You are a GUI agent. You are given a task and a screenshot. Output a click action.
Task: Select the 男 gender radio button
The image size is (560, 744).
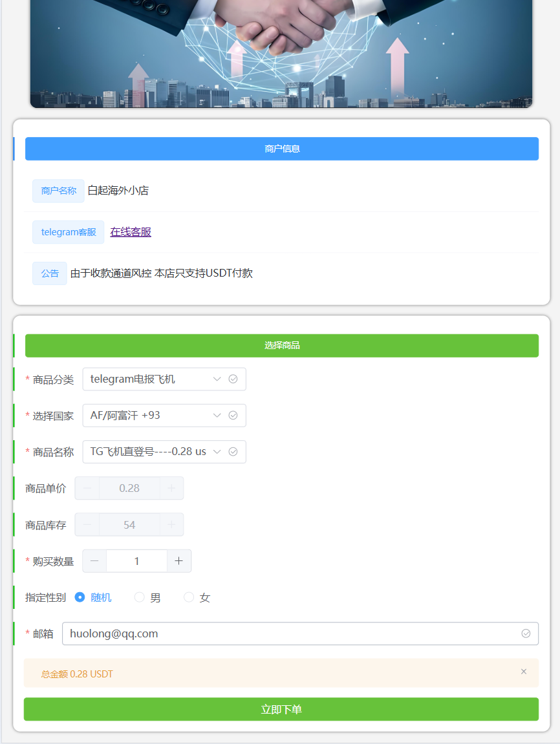pos(139,597)
